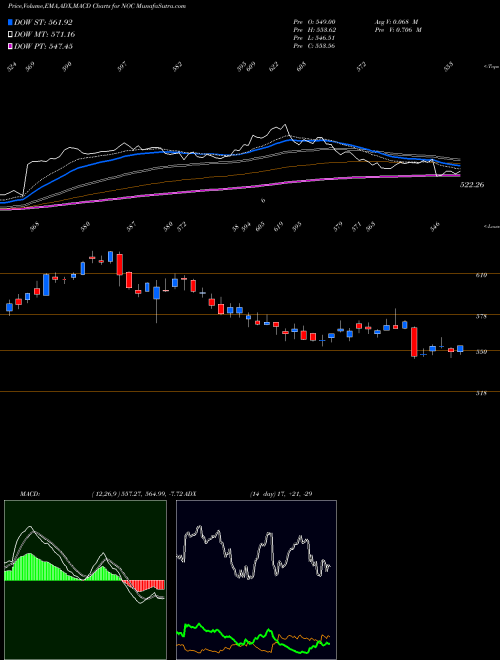The image size is (500, 660).
Task: Click the 'Avg V: 0.968 M' volume text
Action: (396, 22)
